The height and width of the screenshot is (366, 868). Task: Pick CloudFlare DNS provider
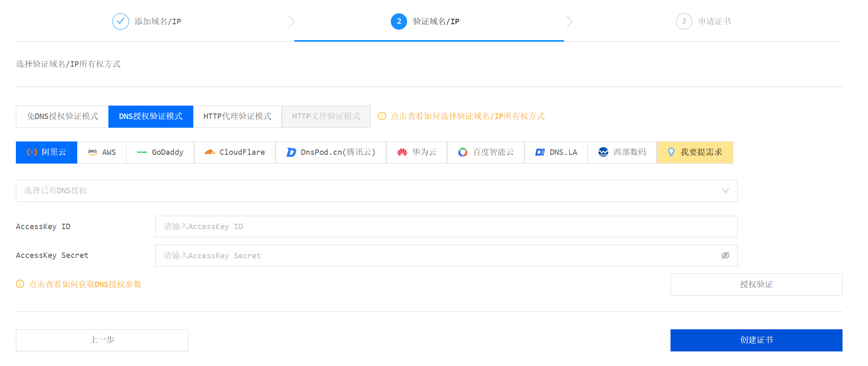coord(235,152)
